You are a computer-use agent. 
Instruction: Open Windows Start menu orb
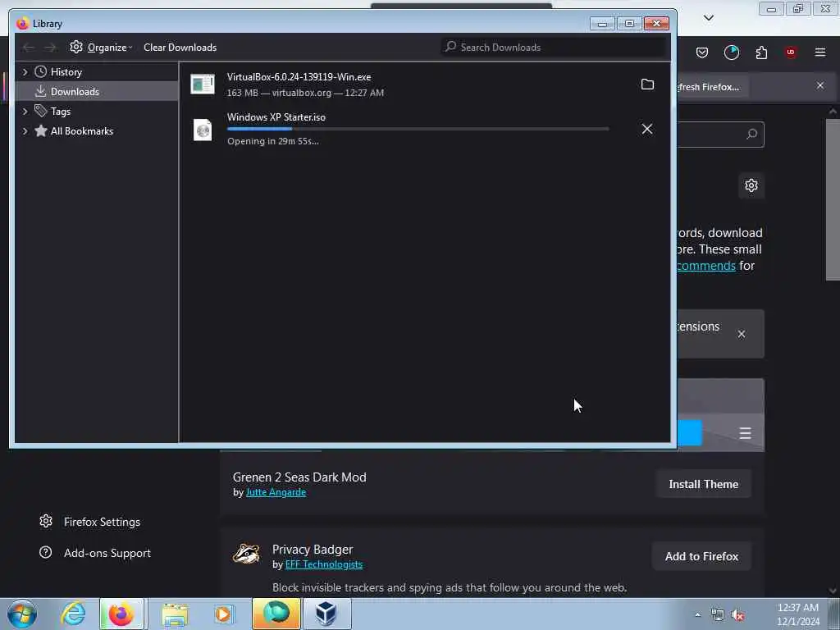point(21,614)
